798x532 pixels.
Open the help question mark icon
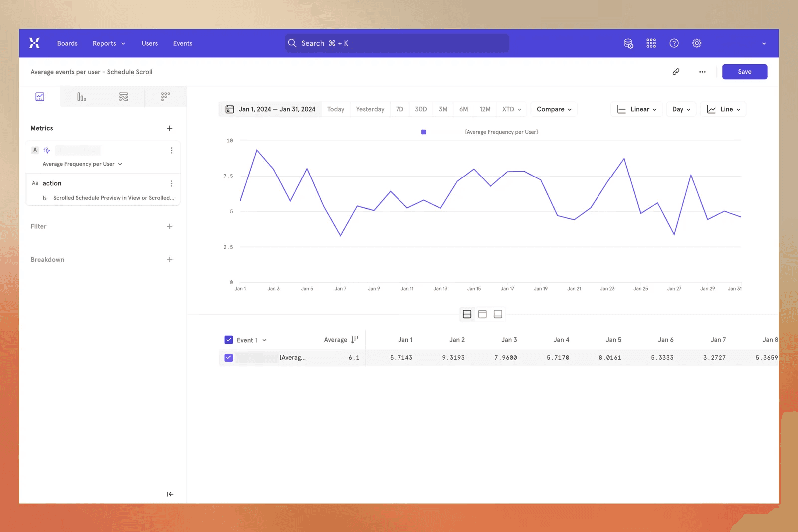(674, 43)
